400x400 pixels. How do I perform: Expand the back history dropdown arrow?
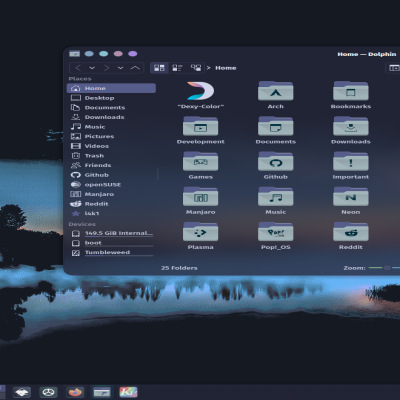coord(92,68)
